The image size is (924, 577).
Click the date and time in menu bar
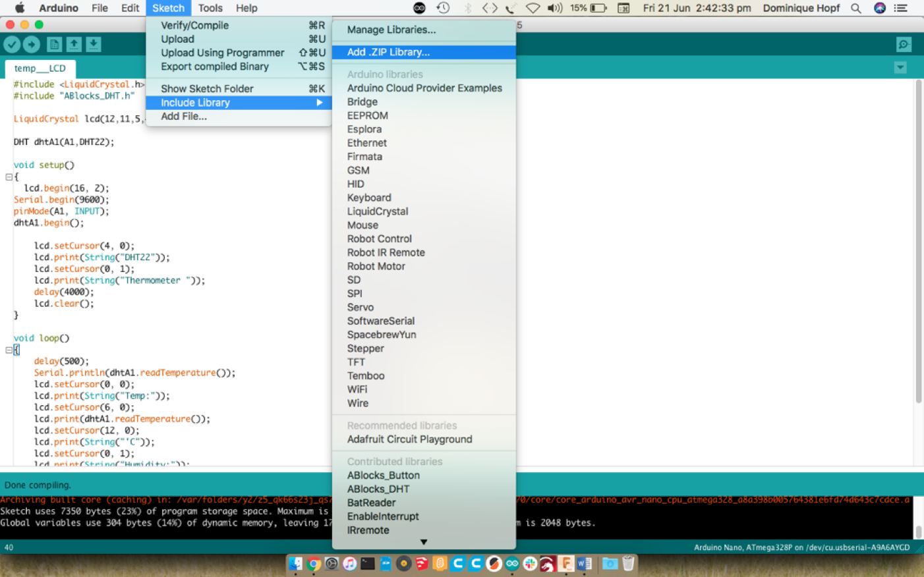click(697, 8)
